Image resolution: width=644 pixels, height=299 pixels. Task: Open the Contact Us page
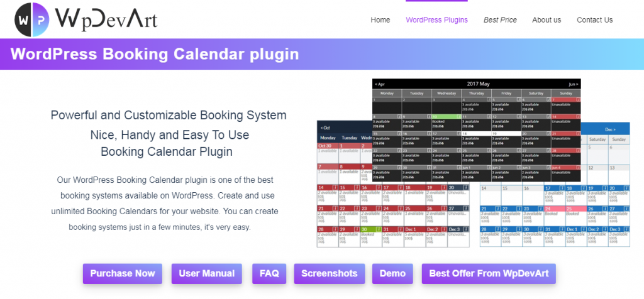[x=594, y=19]
